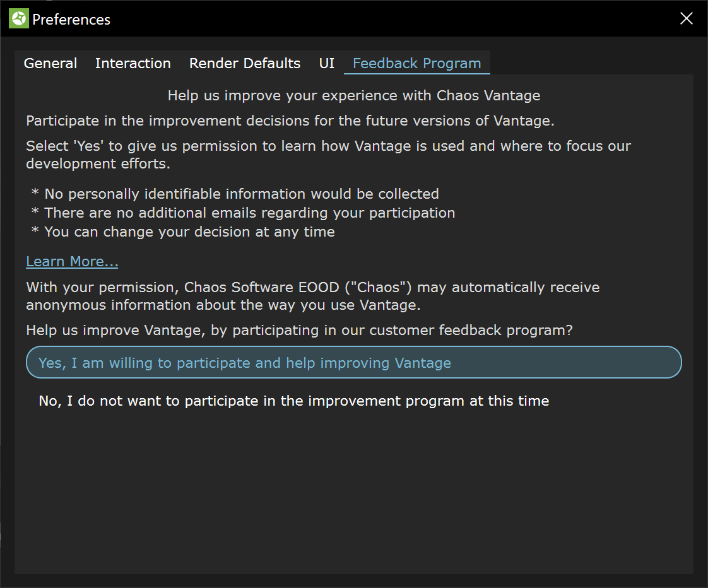Image resolution: width=708 pixels, height=588 pixels.
Task: Click 'You can change your decision' bullet
Action: point(183,232)
